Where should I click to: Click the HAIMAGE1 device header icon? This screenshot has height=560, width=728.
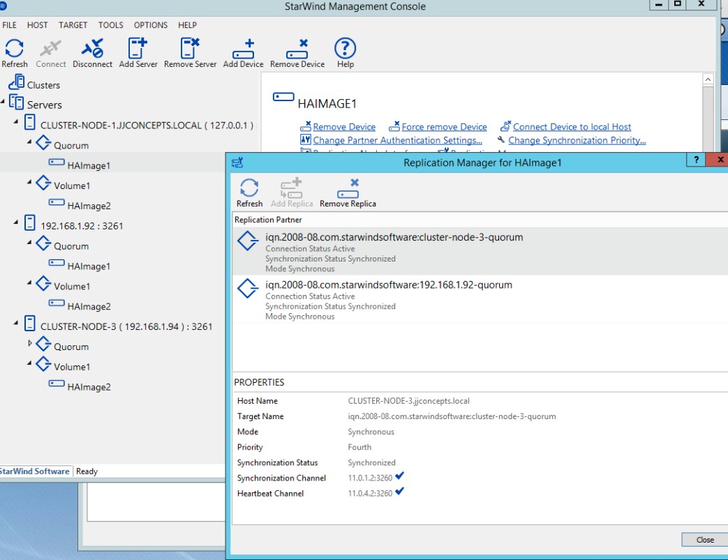[283, 97]
